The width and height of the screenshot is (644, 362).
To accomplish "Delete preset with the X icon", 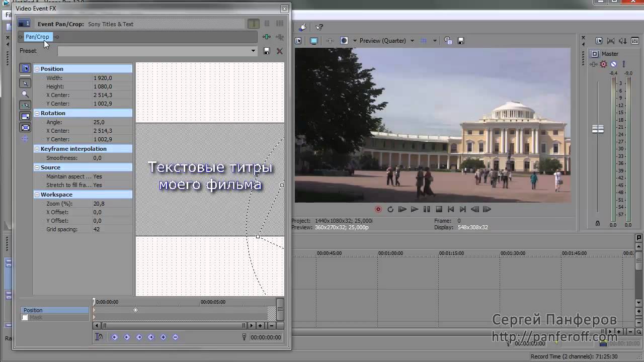I will (280, 51).
